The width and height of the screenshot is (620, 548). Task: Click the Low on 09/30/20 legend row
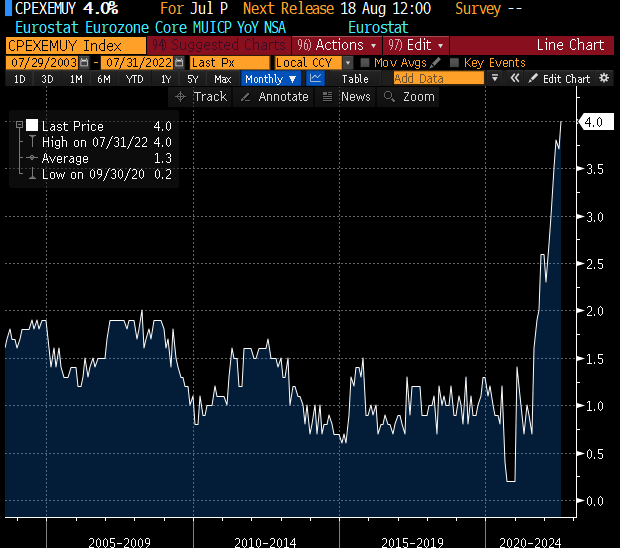pyautogui.click(x=107, y=174)
